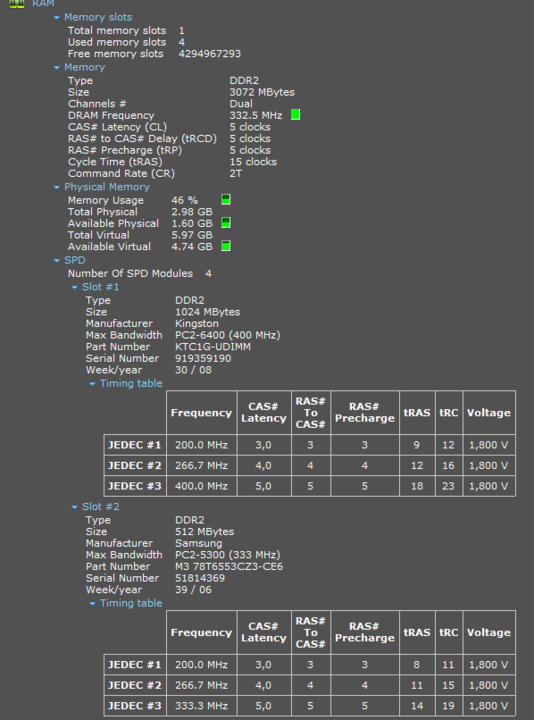Click the Kingston part number KTC1G-UDIMM

point(213,347)
